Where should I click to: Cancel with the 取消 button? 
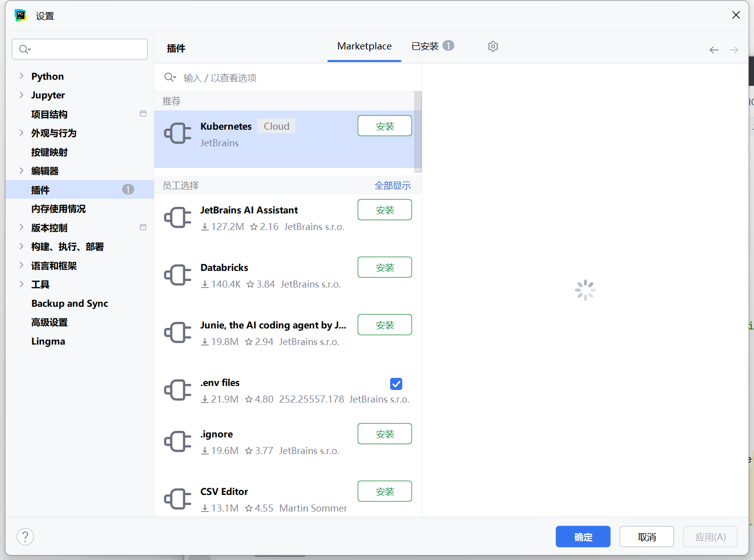pyautogui.click(x=647, y=537)
